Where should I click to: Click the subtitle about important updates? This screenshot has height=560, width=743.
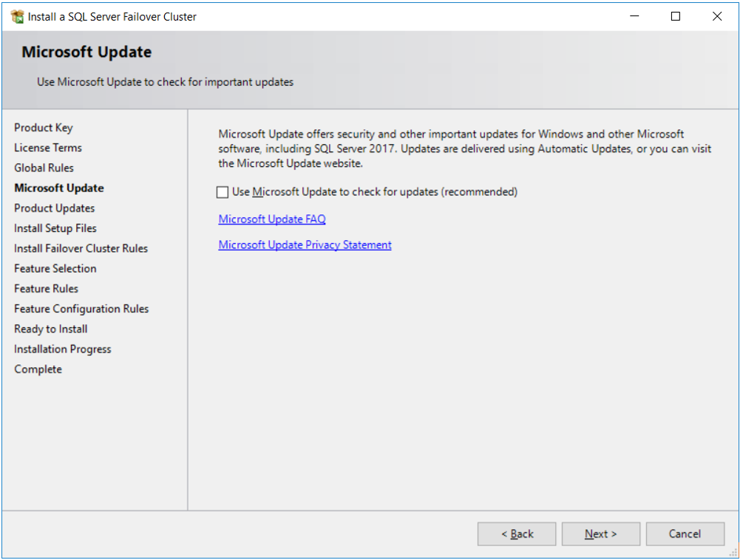point(166,82)
